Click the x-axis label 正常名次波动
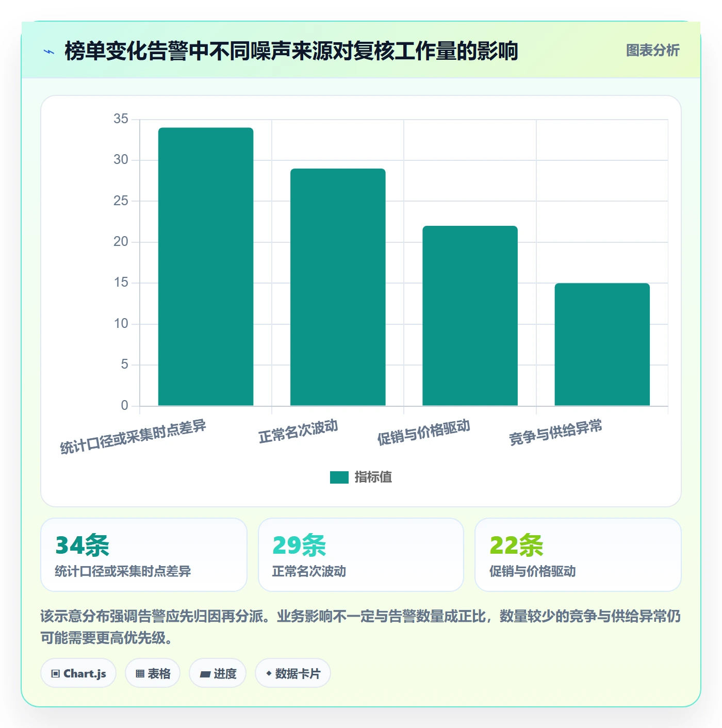 click(299, 432)
